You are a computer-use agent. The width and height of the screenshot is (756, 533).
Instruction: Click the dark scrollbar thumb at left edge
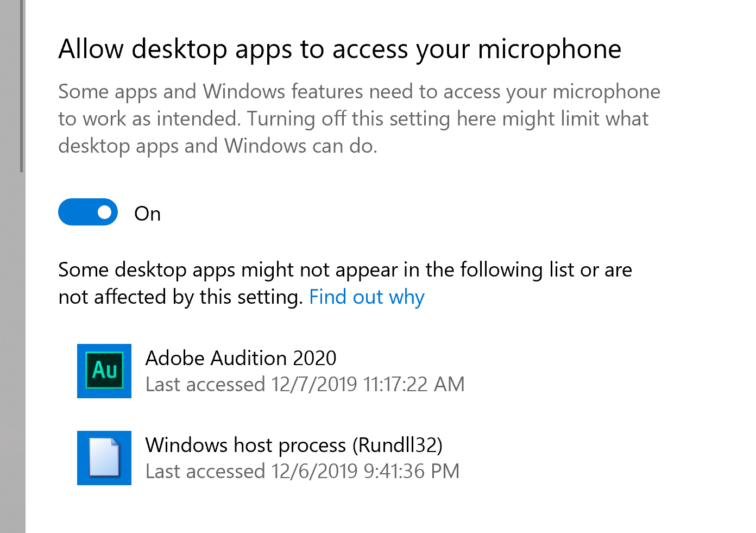click(22, 87)
